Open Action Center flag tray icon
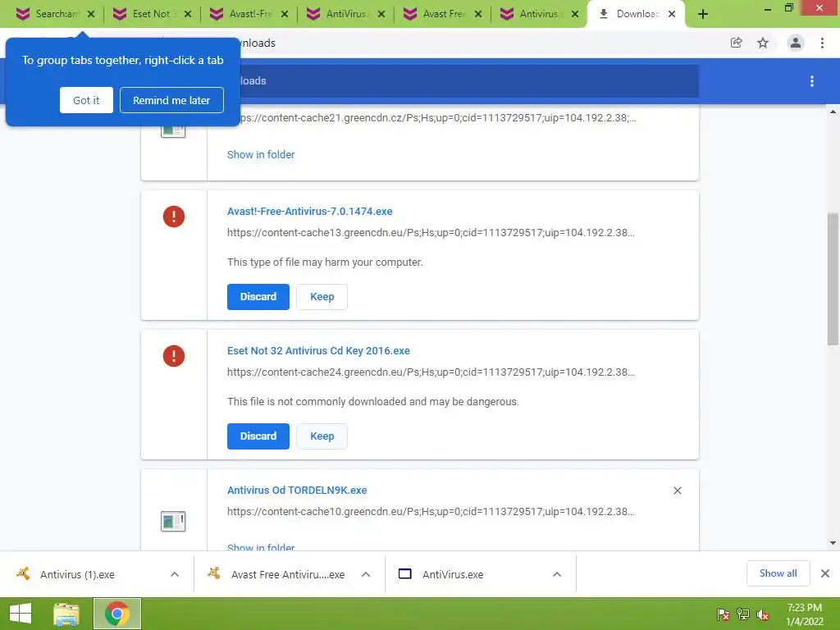840x630 pixels. pyautogui.click(x=724, y=614)
